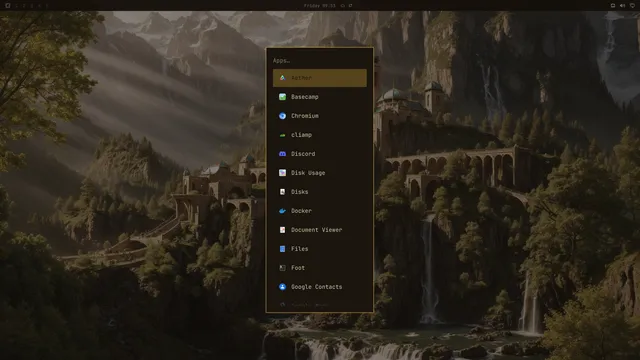Select the highlighted Aether entry label
Image resolution: width=640 pixels, height=360 pixels.
point(301,78)
